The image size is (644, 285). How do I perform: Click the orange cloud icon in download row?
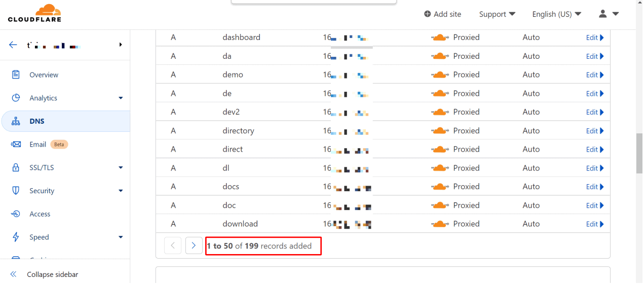(440, 224)
